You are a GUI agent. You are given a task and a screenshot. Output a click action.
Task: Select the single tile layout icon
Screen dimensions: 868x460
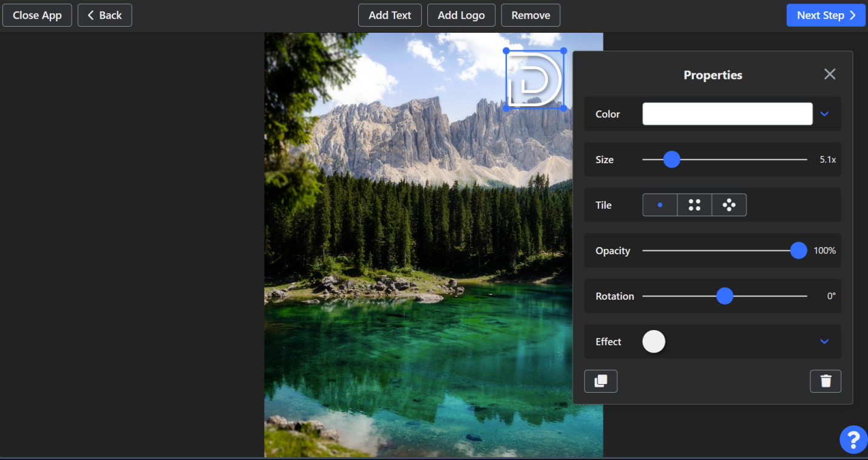tap(660, 205)
